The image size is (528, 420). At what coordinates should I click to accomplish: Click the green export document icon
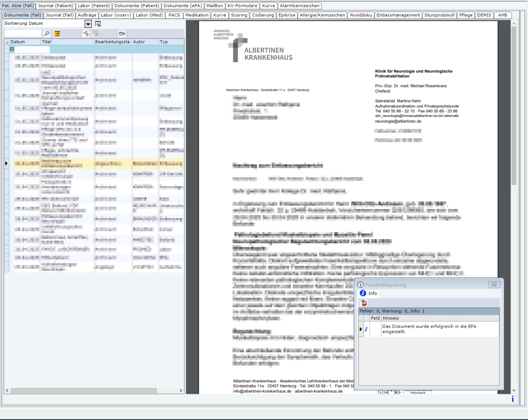point(122,33)
